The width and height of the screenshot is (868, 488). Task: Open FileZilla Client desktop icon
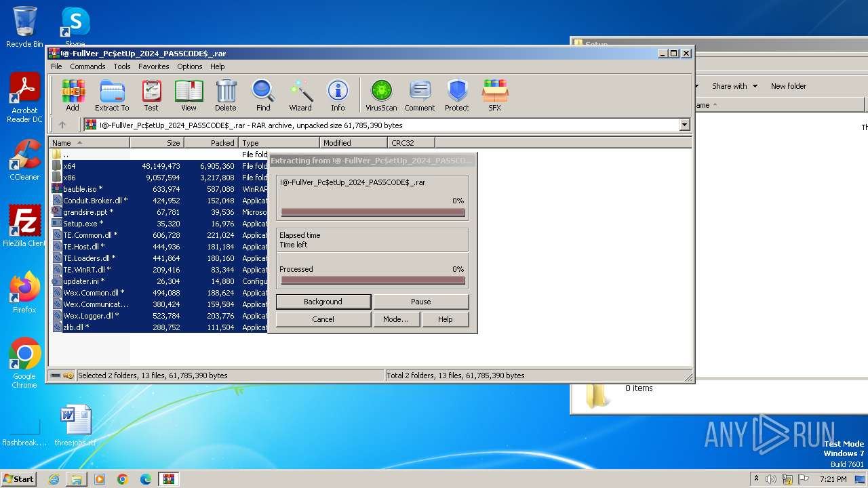click(x=24, y=226)
